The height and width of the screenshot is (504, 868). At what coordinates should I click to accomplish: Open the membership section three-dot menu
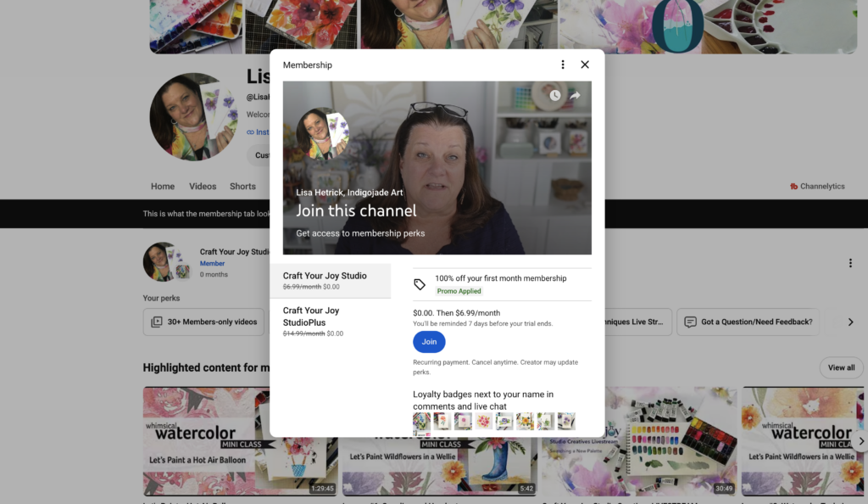(850, 263)
